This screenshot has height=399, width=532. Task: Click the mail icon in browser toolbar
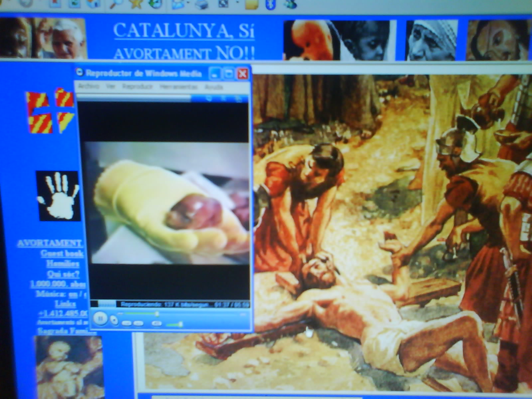pyautogui.click(x=179, y=4)
